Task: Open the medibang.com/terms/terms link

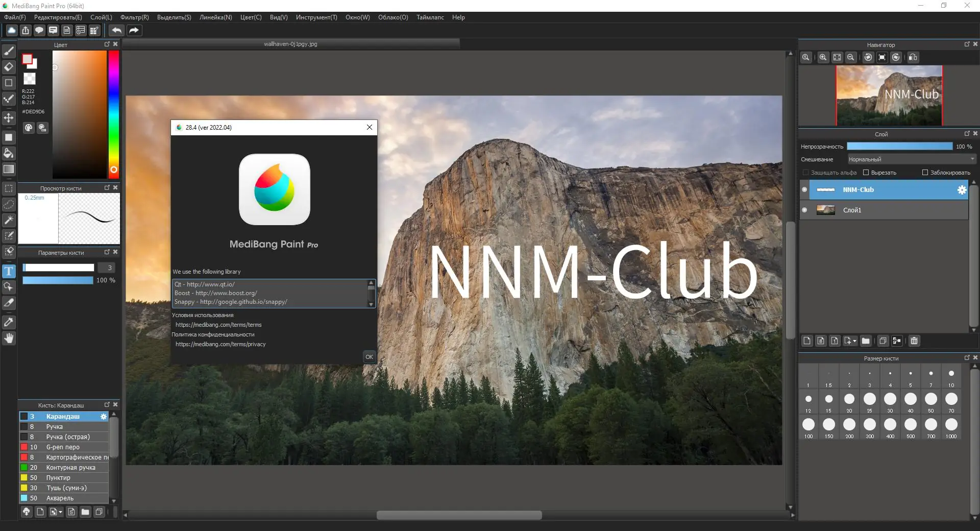Action: tap(218, 325)
